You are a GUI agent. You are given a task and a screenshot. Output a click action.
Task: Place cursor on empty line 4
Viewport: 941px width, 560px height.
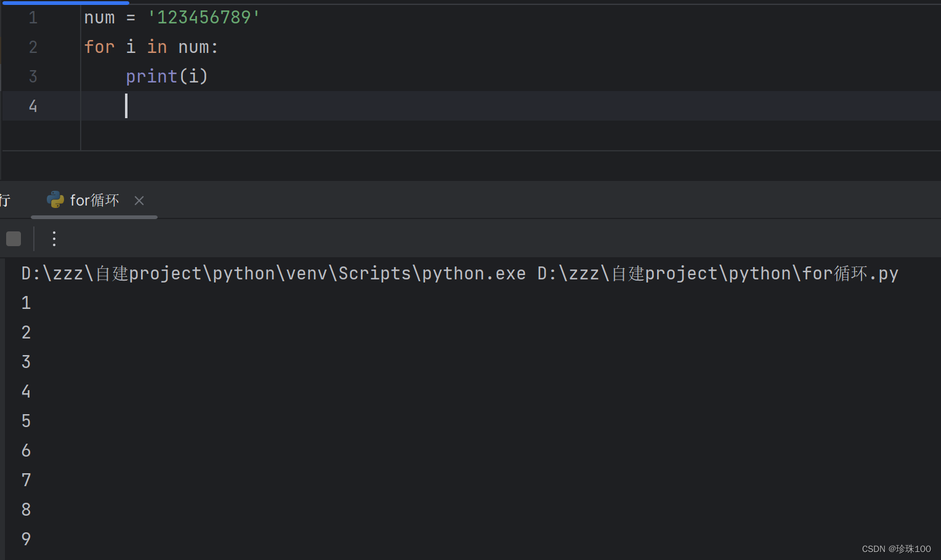click(511, 106)
